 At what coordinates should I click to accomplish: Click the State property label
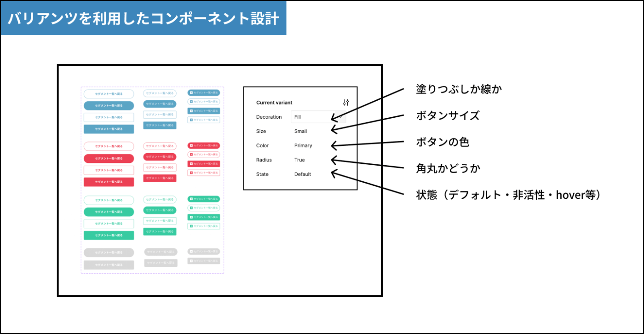pyautogui.click(x=262, y=174)
